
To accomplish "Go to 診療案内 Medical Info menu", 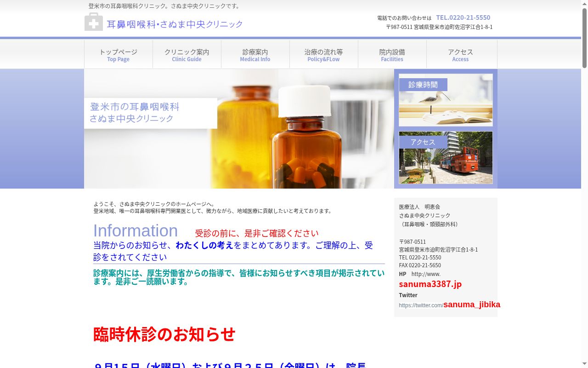I will coord(255,55).
